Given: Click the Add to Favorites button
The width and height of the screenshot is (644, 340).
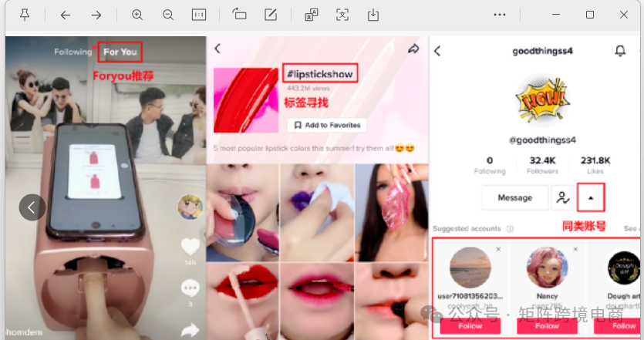Looking at the screenshot, I should [x=327, y=125].
